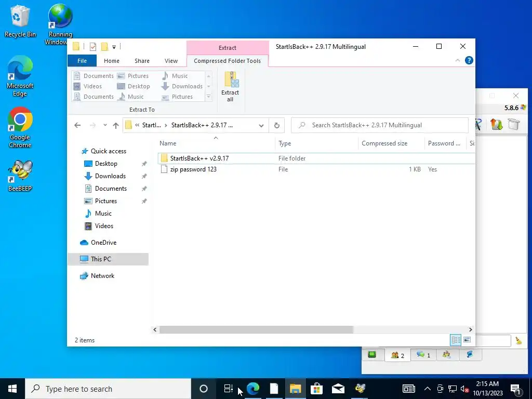
Task: Switch to the Home ribbon tab
Action: (112, 61)
